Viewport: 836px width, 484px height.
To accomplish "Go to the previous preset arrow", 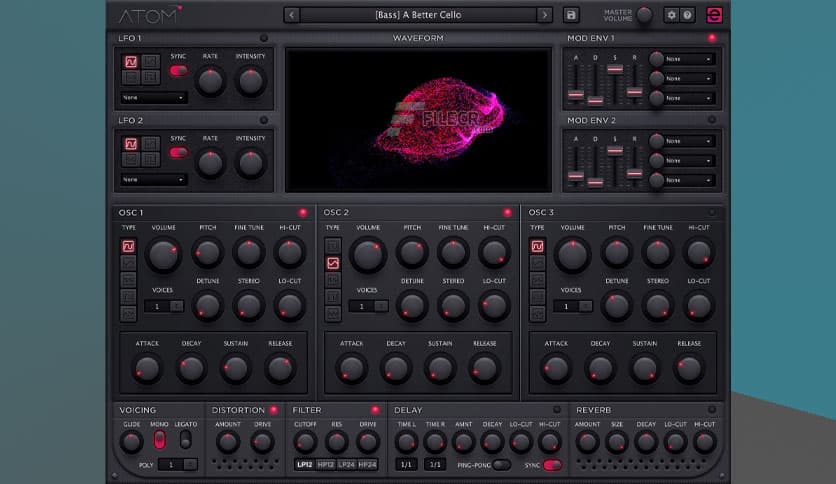I will point(291,15).
